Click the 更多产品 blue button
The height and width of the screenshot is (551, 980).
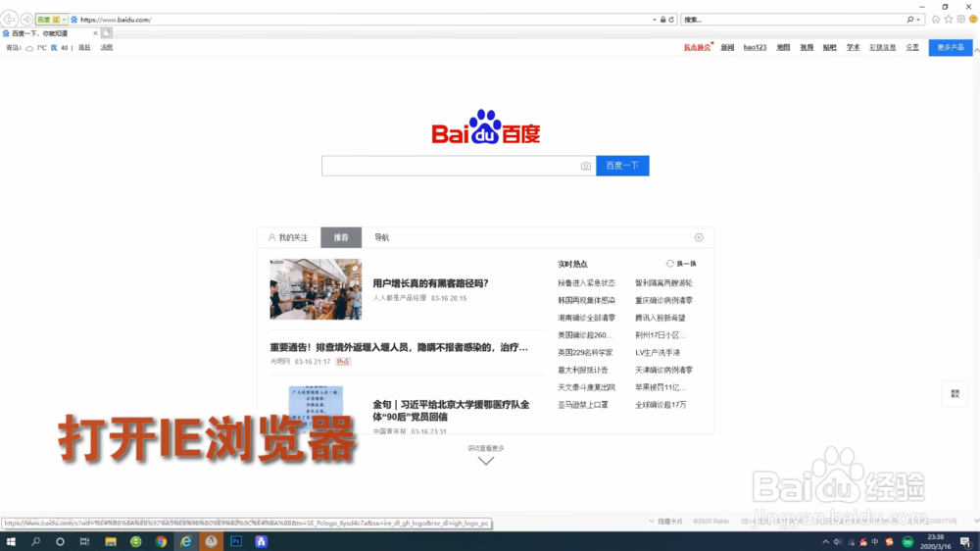pos(951,47)
